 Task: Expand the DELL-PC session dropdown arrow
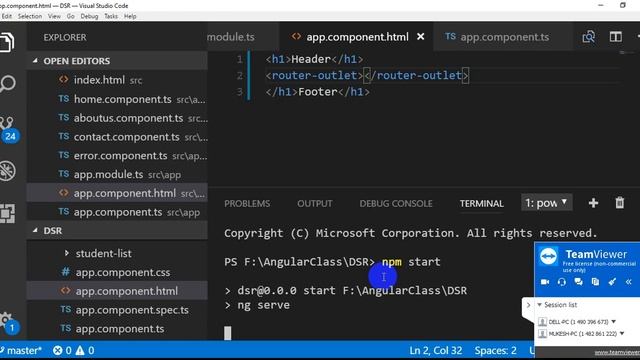[613, 322]
